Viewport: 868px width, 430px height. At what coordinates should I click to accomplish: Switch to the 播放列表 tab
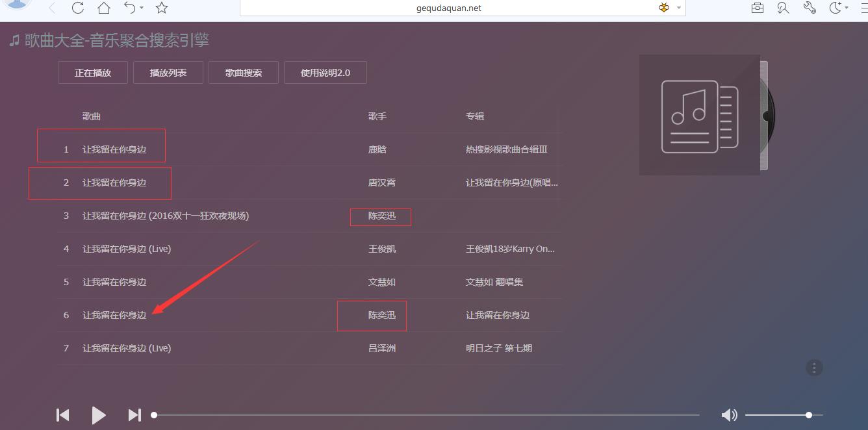[x=168, y=72]
